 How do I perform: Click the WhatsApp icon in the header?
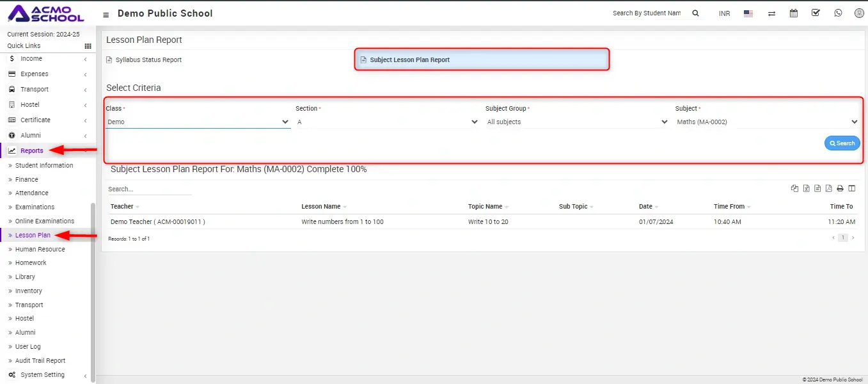coord(838,13)
